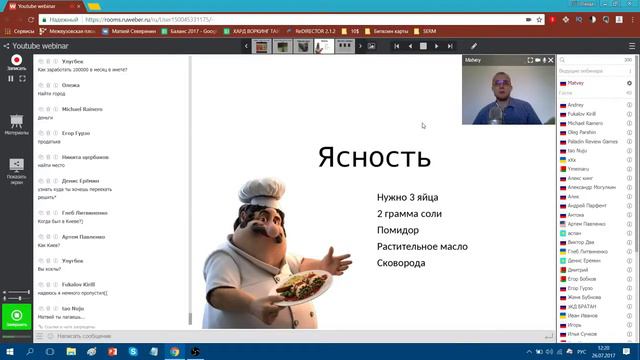This screenshot has height=360, width=640.
Task: Select the third slide thumbnail
Action: (303, 46)
